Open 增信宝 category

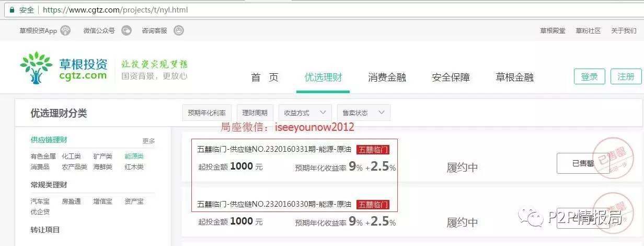point(102,201)
